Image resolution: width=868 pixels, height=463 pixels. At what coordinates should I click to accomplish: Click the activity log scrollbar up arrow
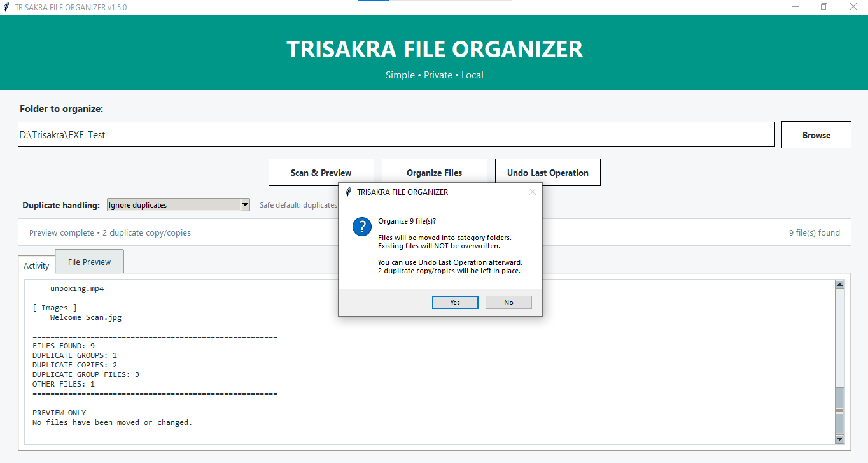click(839, 285)
